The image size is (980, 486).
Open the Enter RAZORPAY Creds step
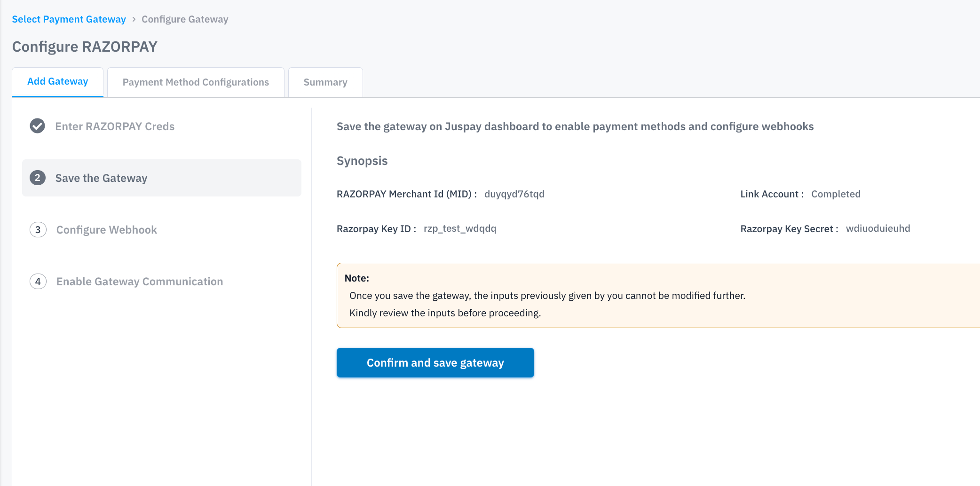point(115,126)
